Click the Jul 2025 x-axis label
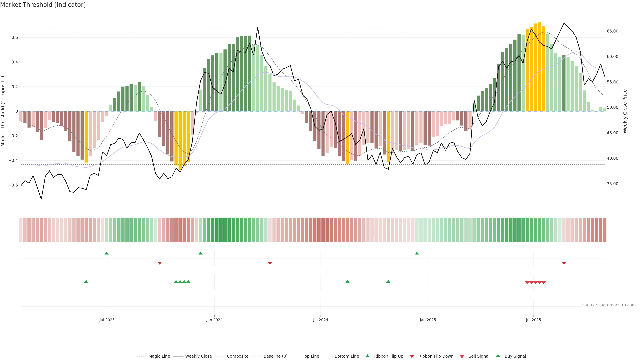 point(533,320)
